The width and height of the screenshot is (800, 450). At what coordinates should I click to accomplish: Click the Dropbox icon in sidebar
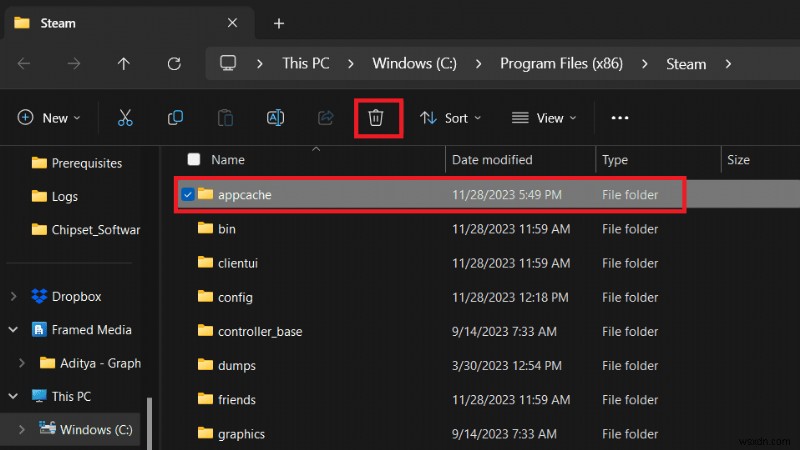(x=39, y=296)
